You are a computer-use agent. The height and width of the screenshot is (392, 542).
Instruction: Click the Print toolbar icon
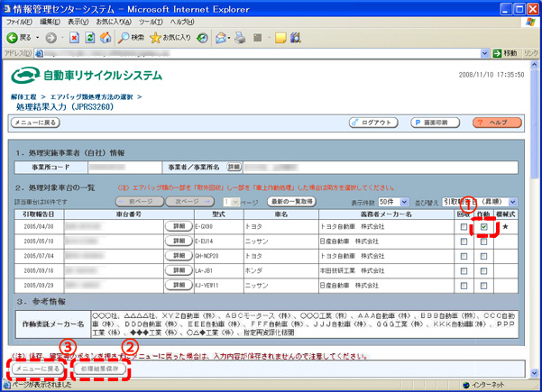(240, 38)
